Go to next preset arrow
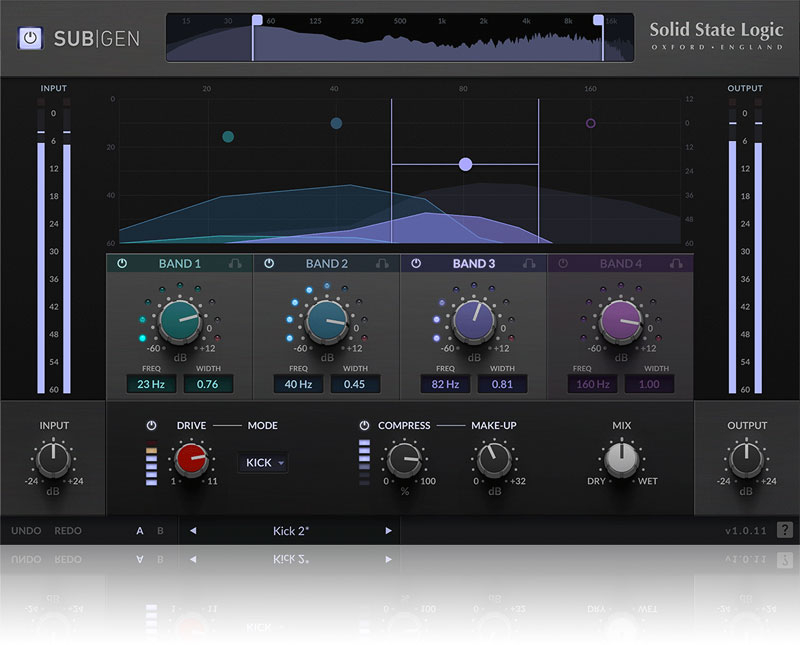Image resolution: width=800 pixels, height=645 pixels. [388, 531]
